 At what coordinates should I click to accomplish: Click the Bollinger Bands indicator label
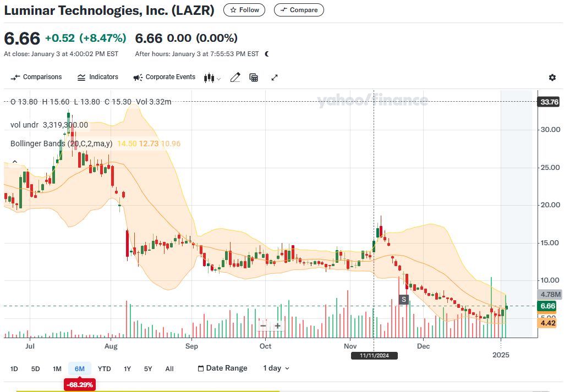point(62,143)
